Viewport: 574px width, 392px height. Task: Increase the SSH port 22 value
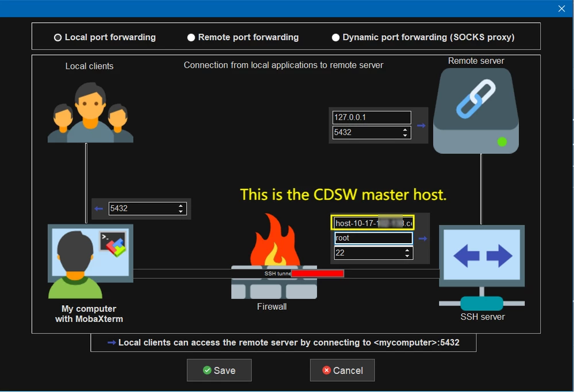click(407, 250)
